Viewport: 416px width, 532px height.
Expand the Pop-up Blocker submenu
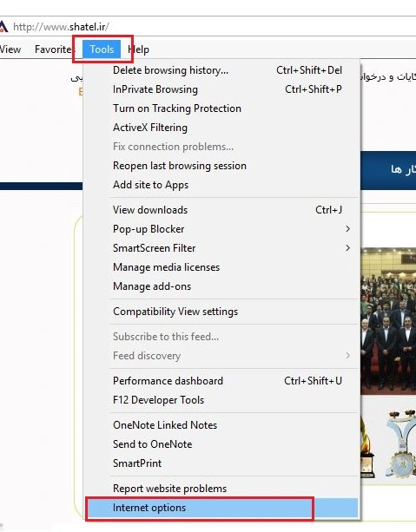click(x=221, y=229)
